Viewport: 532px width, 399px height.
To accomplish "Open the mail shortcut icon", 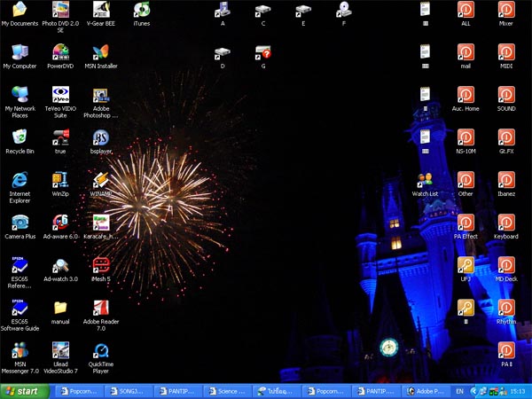I will point(465,52).
